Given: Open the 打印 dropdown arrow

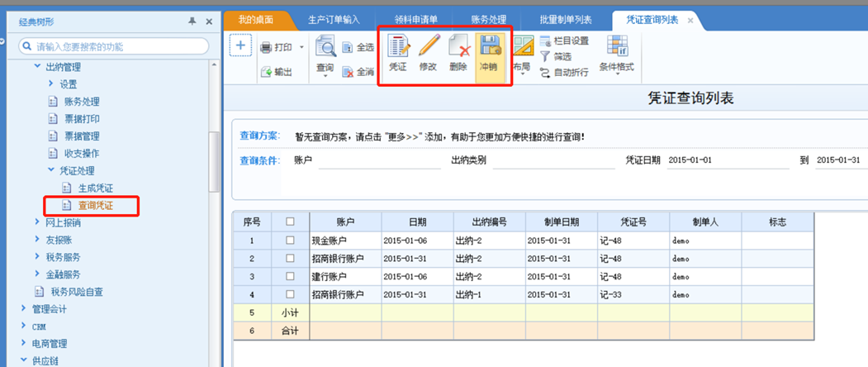Looking at the screenshot, I should coord(301,48).
